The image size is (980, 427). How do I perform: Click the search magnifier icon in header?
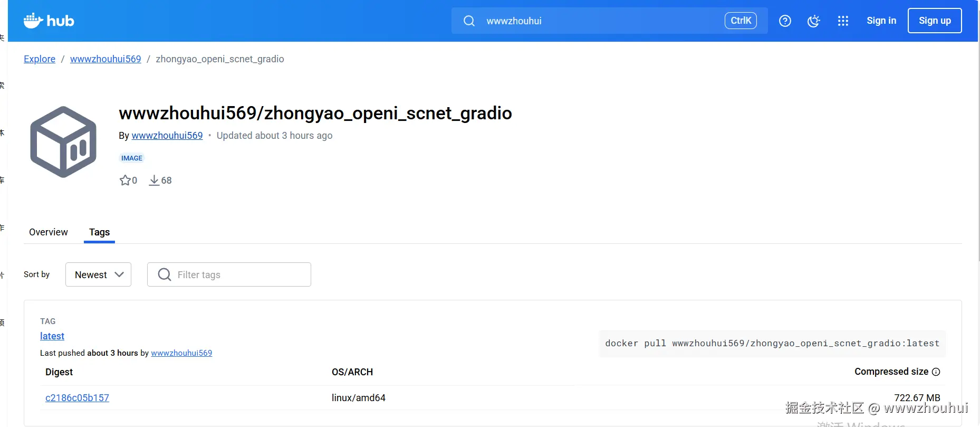click(469, 21)
